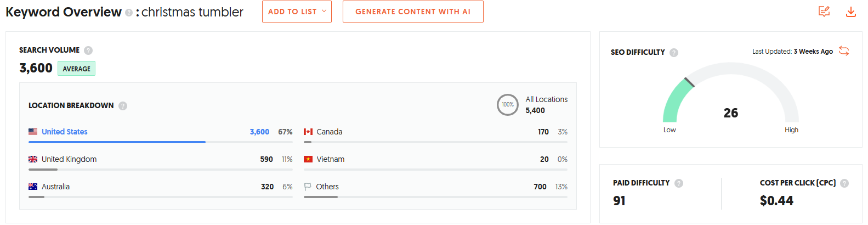Image resolution: width=868 pixels, height=225 pixels.
Task: Click the edit notes icon
Action: 824,12
